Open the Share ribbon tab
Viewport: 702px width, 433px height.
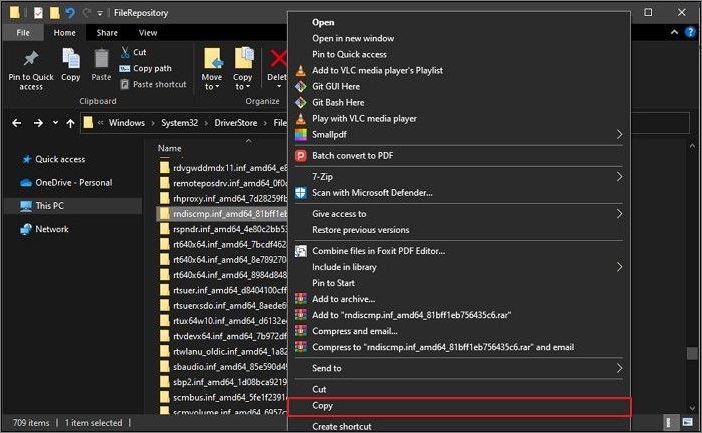[107, 33]
